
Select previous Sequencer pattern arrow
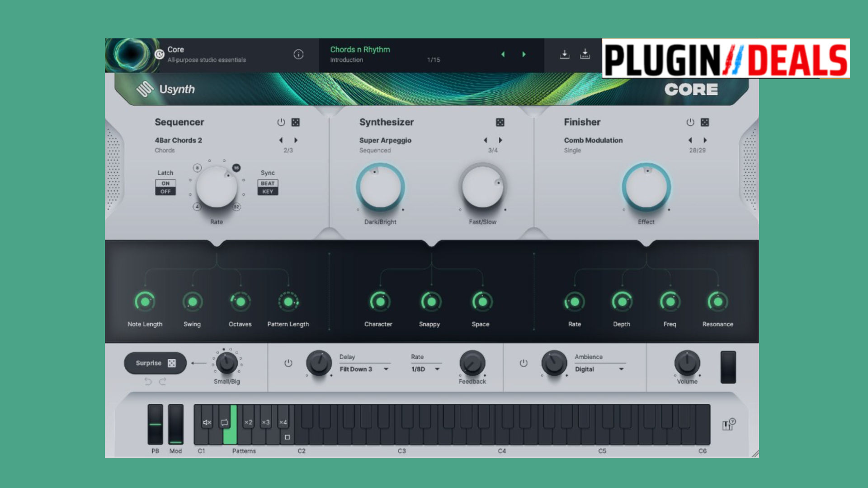[x=281, y=141]
